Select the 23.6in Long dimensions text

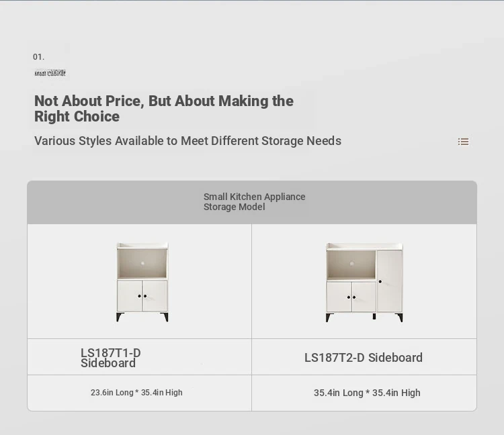tap(136, 393)
